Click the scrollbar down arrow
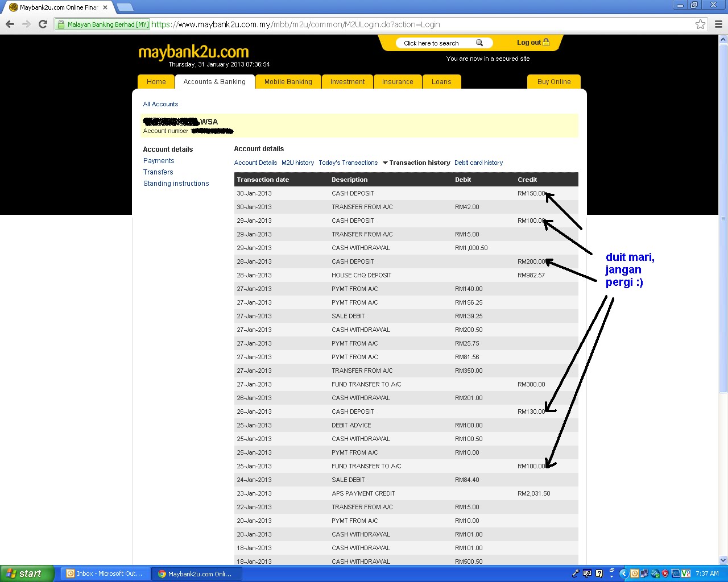Screen dimensions: 728x582 coord(723,560)
